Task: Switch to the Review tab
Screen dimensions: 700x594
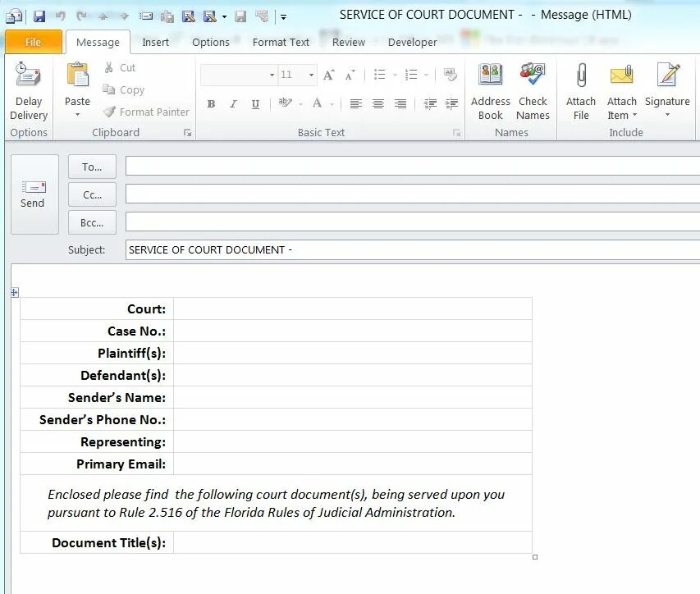Action: [349, 43]
